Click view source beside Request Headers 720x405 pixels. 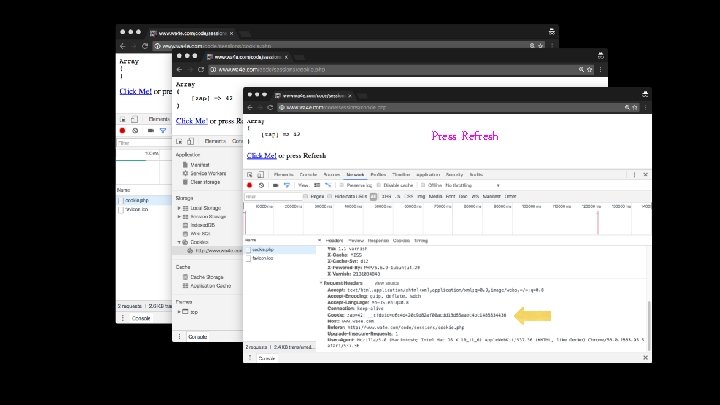[387, 283]
